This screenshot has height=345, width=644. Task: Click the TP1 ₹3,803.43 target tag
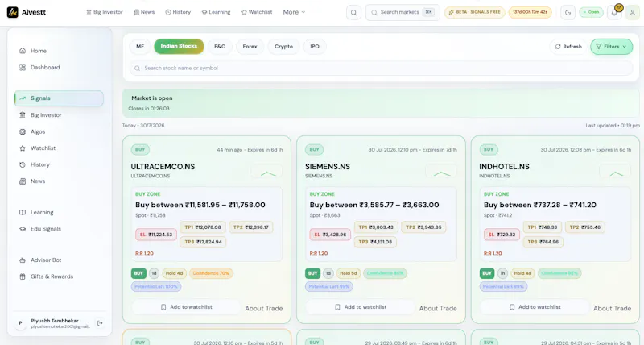click(376, 227)
